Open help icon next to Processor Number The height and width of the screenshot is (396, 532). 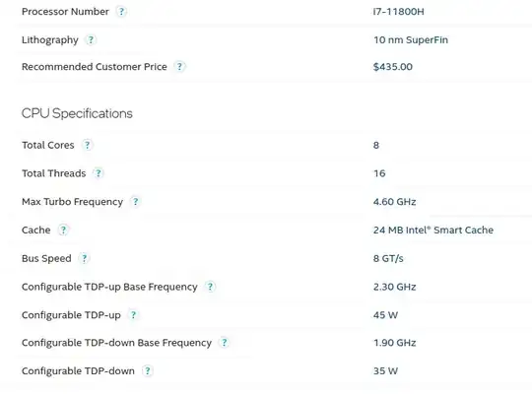(x=121, y=12)
